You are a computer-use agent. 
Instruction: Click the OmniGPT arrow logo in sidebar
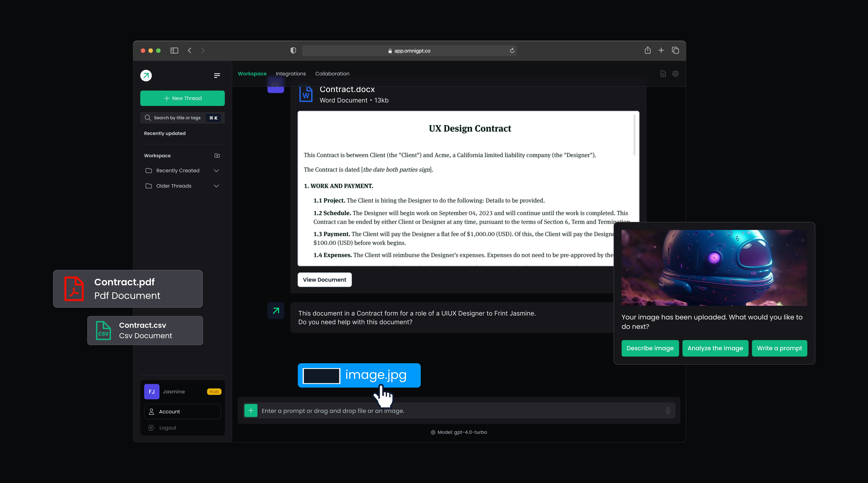tap(146, 75)
